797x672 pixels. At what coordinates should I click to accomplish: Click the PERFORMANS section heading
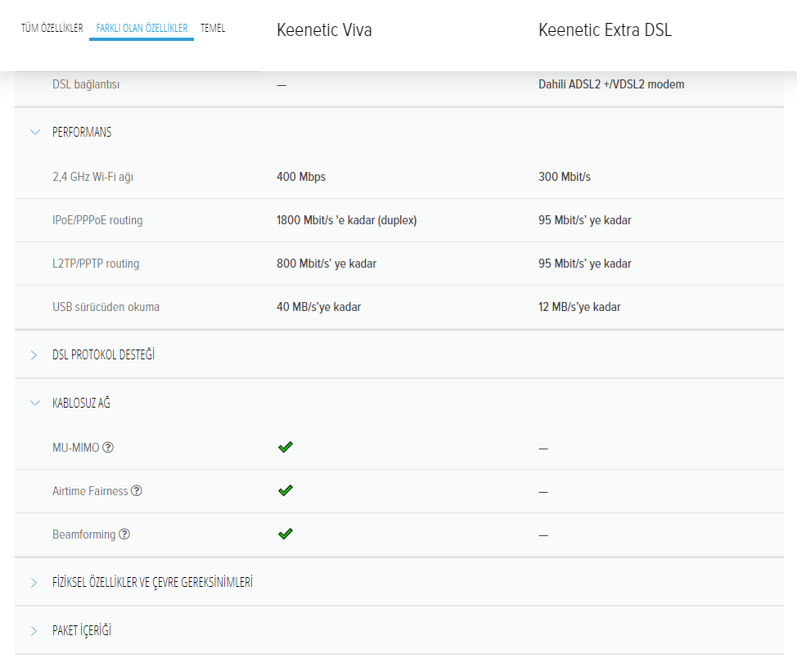point(82,132)
